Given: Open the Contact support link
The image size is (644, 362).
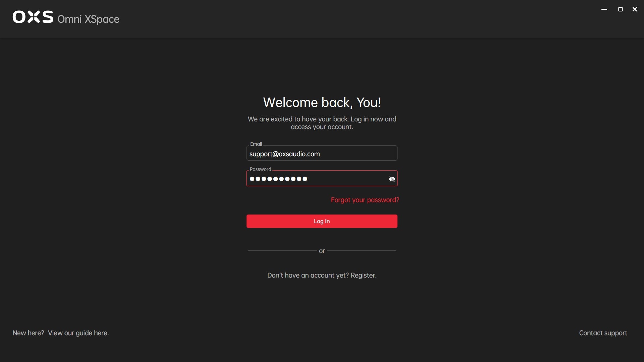Looking at the screenshot, I should pyautogui.click(x=603, y=333).
